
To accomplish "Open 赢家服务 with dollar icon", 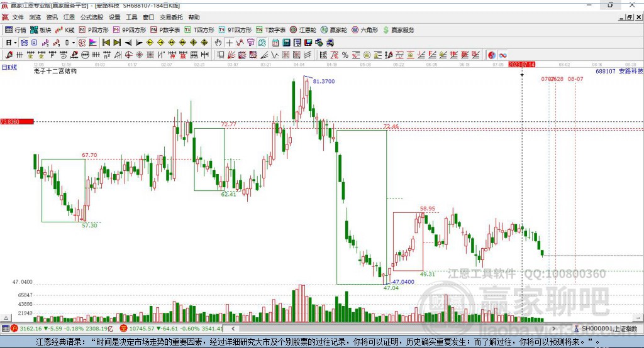I will [398, 30].
